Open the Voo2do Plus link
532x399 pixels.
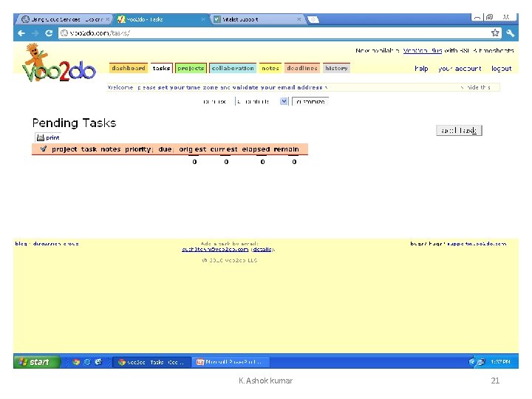click(x=423, y=50)
